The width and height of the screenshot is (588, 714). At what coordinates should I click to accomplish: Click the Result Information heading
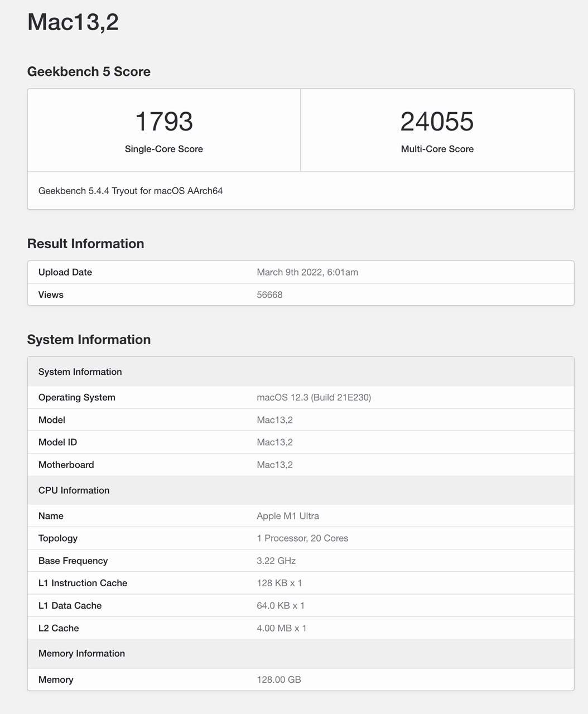tap(85, 244)
